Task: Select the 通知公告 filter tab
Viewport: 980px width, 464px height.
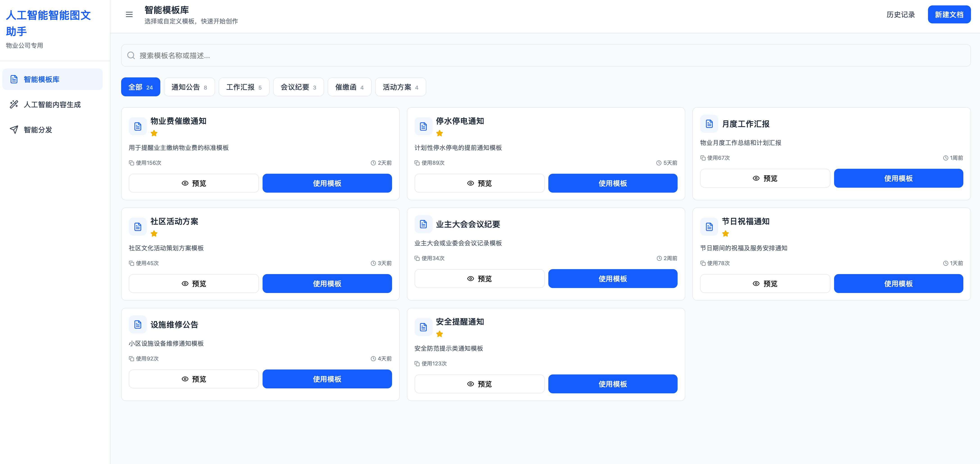Action: pyautogui.click(x=189, y=87)
